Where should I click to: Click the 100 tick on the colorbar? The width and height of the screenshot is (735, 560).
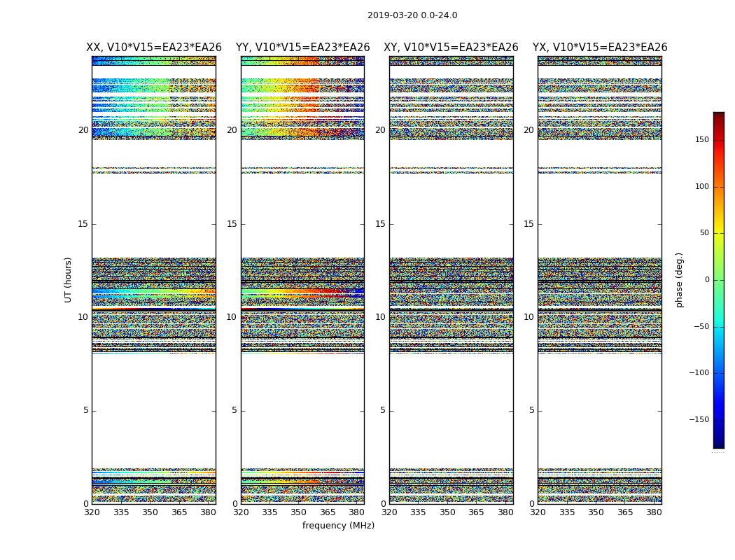[702, 186]
